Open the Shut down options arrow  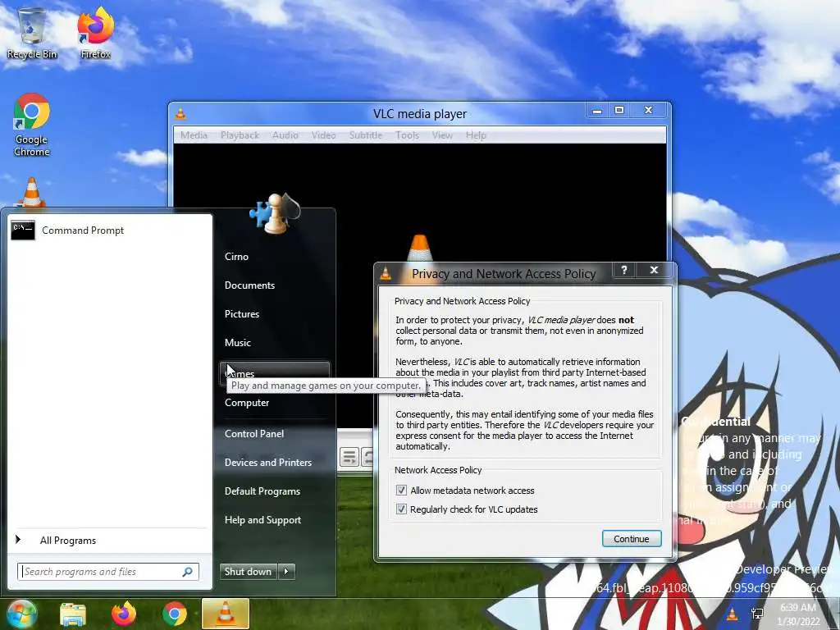point(286,572)
